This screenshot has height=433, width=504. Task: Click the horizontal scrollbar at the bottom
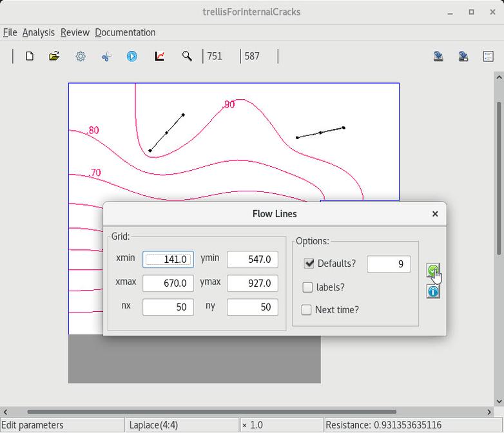pyautogui.click(x=211, y=412)
